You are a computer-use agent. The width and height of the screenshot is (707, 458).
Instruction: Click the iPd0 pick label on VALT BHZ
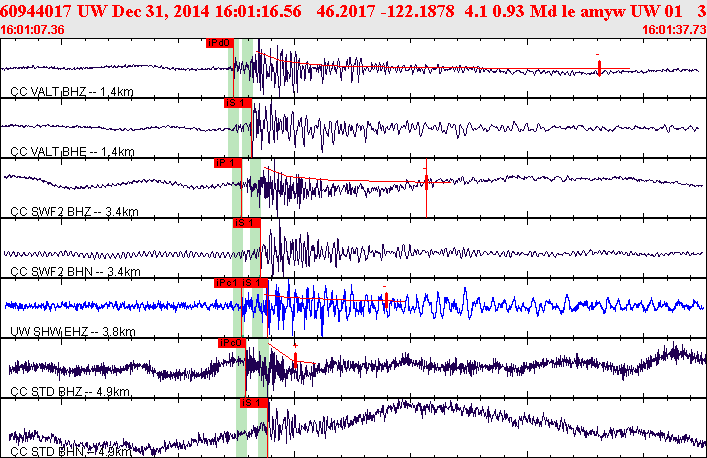(x=220, y=43)
